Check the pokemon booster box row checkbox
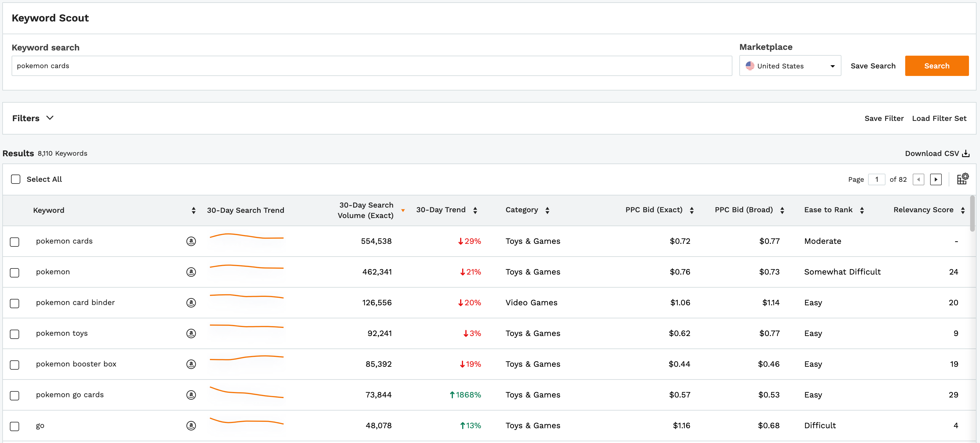 coord(16,364)
